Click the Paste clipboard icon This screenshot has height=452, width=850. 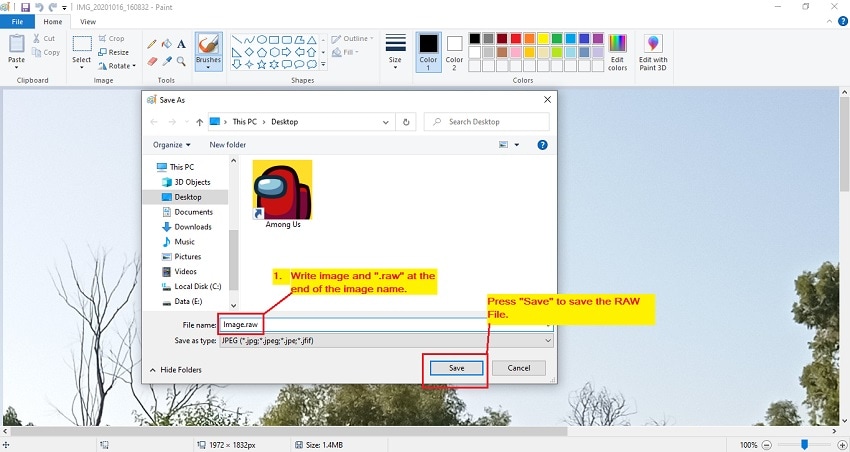16,44
